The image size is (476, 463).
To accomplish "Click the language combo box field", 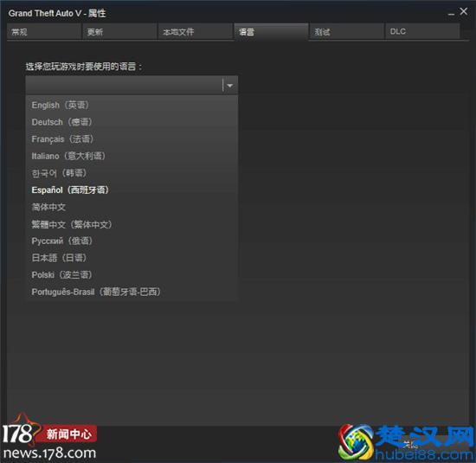I will [x=132, y=85].
